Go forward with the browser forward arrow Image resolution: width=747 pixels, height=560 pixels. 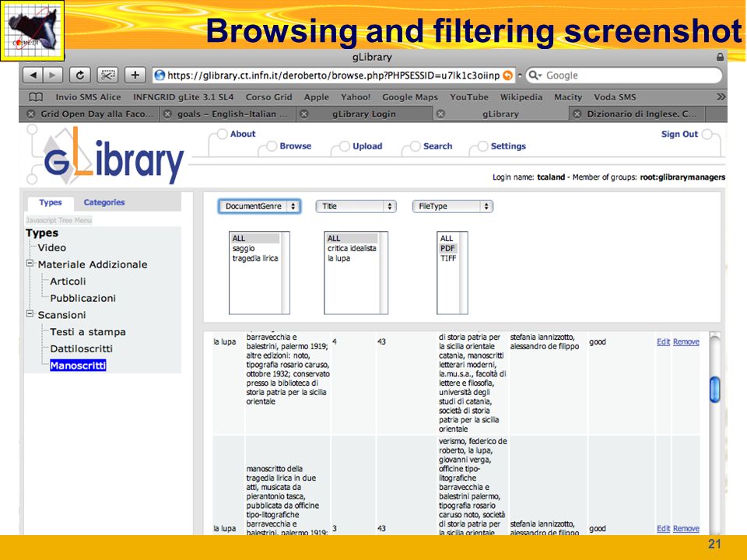[x=53, y=75]
